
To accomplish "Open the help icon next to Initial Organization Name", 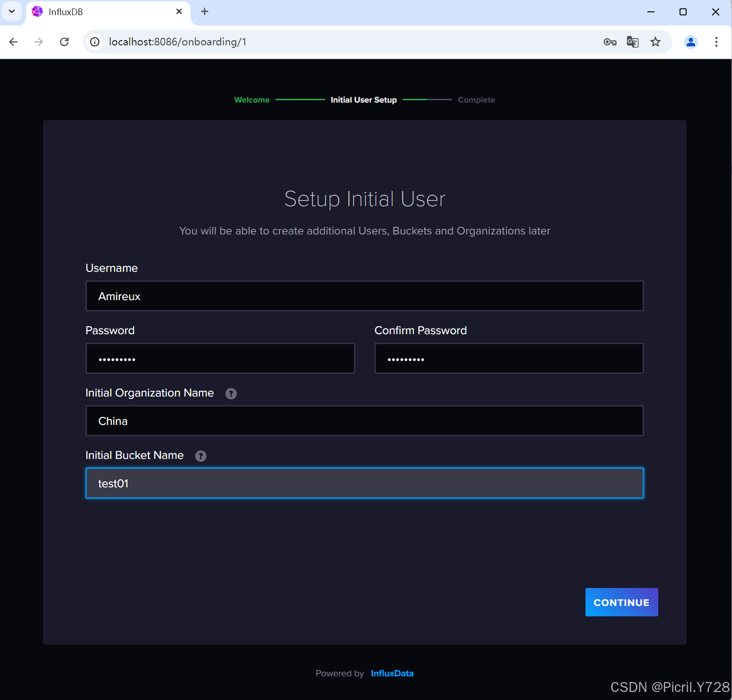I will [231, 393].
